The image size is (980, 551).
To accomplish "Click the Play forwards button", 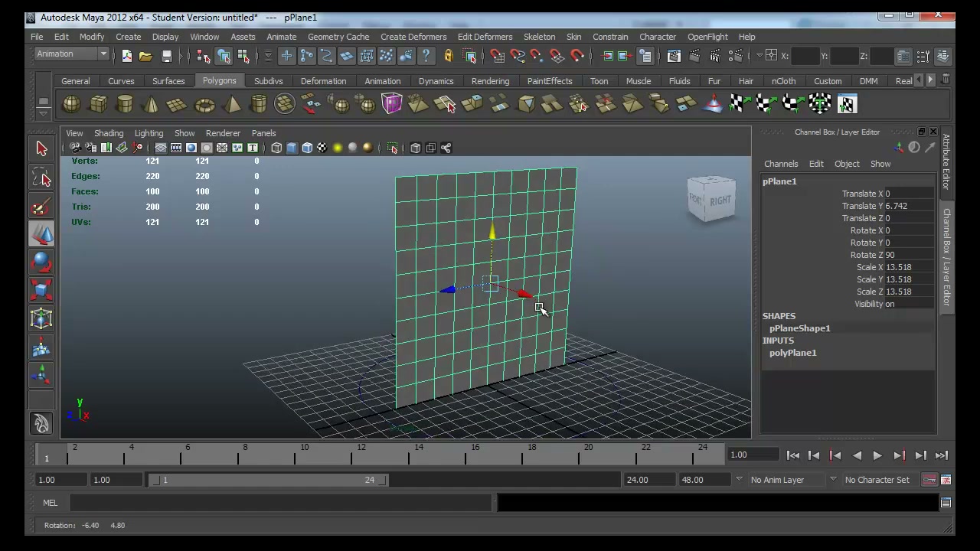I will (877, 455).
